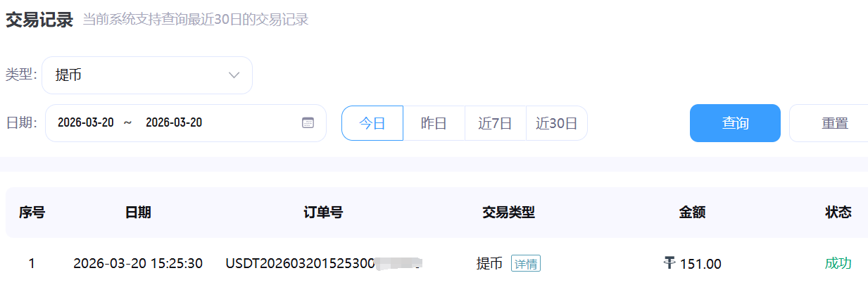868x292 pixels.
Task: Switch to the 昨日 date filter
Action: click(x=434, y=123)
